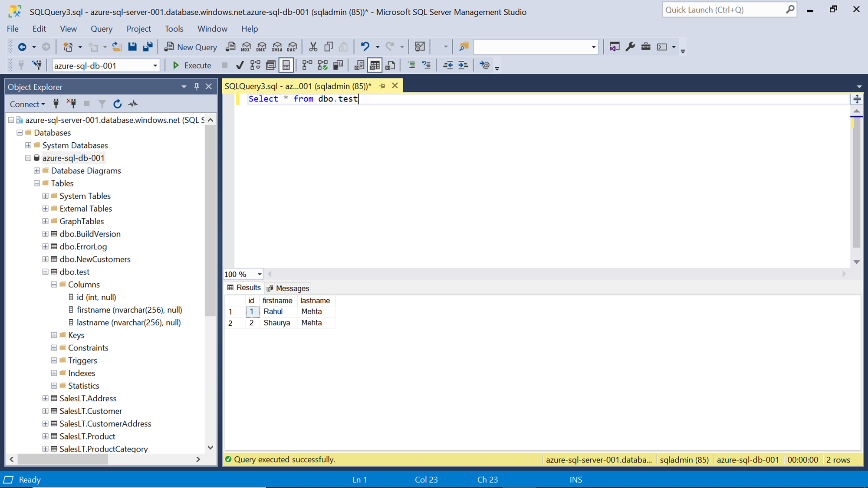Expand the Keys folder

click(54, 335)
